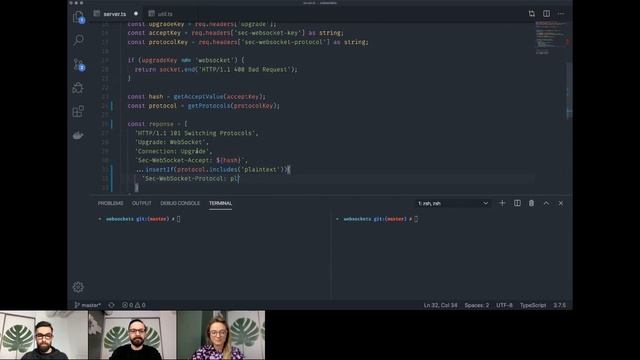640x360 pixels.
Task: Switch to the util.ts tab
Action: (161, 14)
